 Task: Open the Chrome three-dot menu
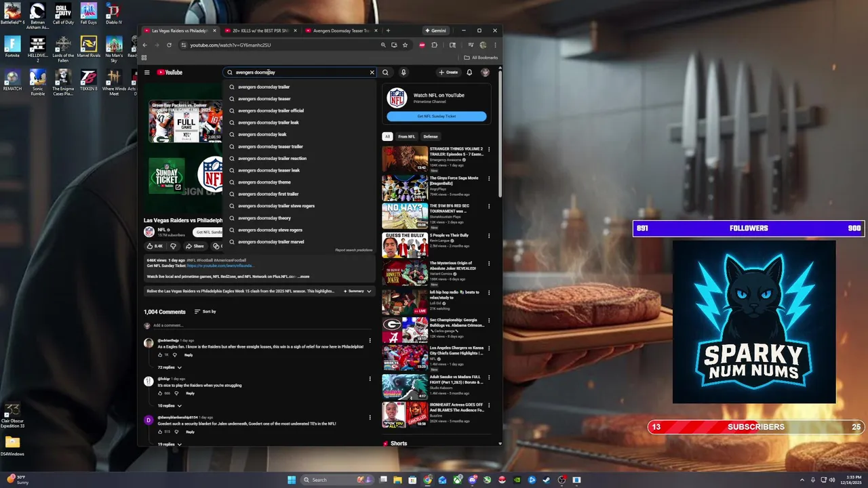click(495, 45)
